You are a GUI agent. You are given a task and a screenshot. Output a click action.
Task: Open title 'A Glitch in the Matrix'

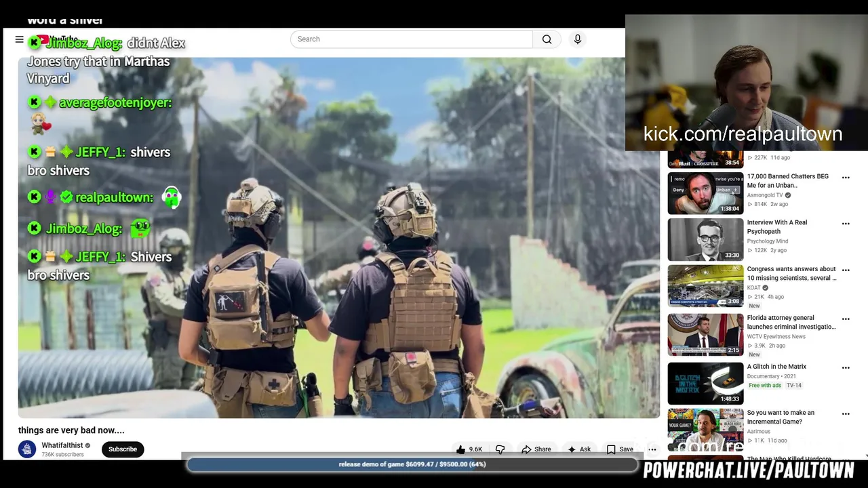pos(776,367)
